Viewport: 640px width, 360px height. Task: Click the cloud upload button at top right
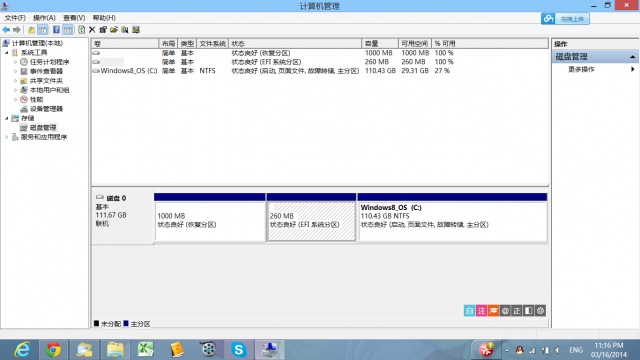(565, 19)
